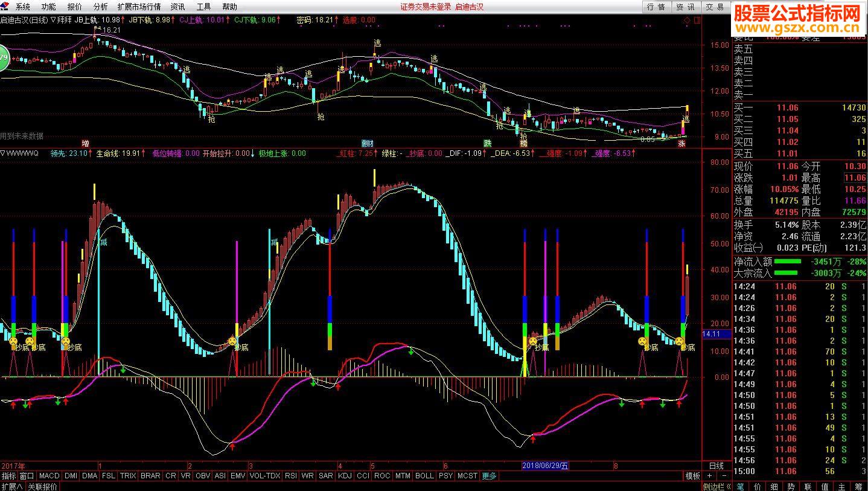Click the red app logo icon
The image size is (868, 491).
click(x=5, y=7)
